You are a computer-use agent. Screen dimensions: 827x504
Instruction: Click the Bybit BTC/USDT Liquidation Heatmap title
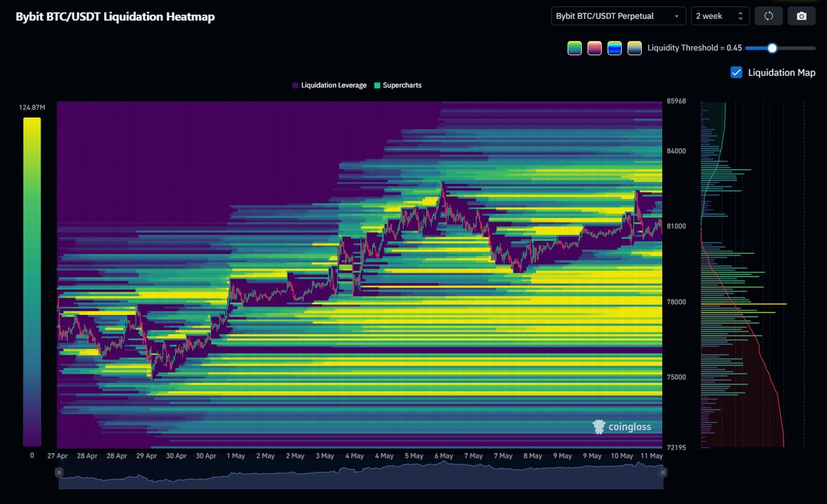pos(115,17)
